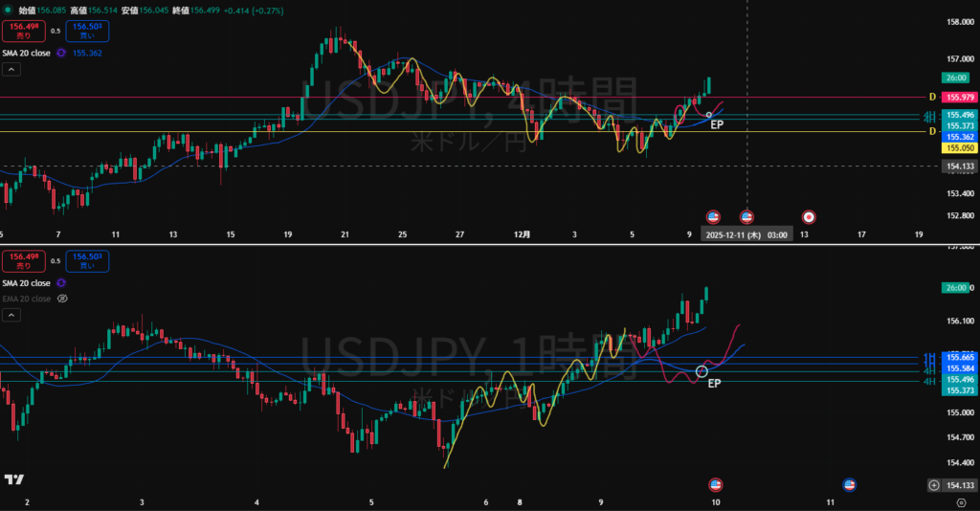The image size is (980, 511).
Task: Select SMA 20 close legend in upper chart
Action: point(26,53)
